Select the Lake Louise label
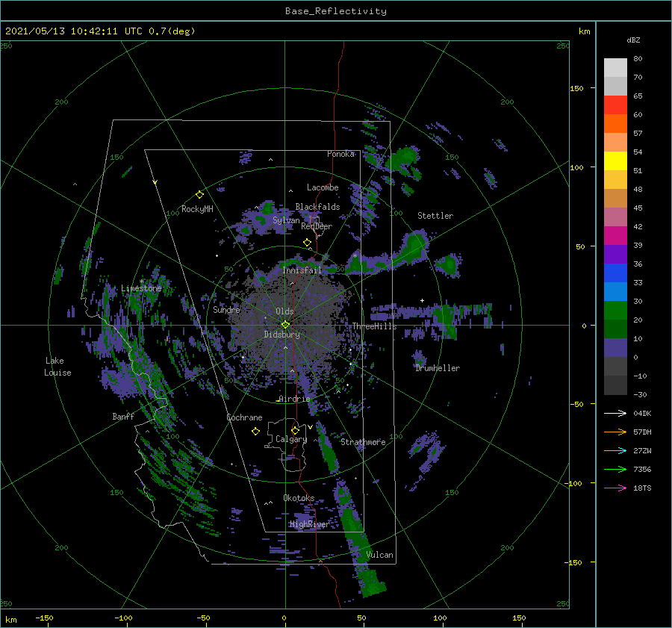This screenshot has height=628, width=672. (57, 367)
